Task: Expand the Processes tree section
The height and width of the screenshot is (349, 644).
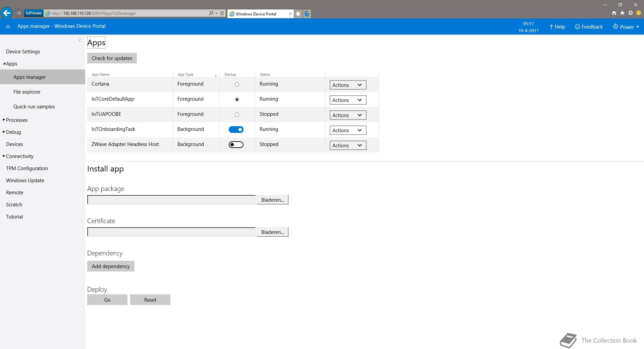Action: tap(4, 120)
